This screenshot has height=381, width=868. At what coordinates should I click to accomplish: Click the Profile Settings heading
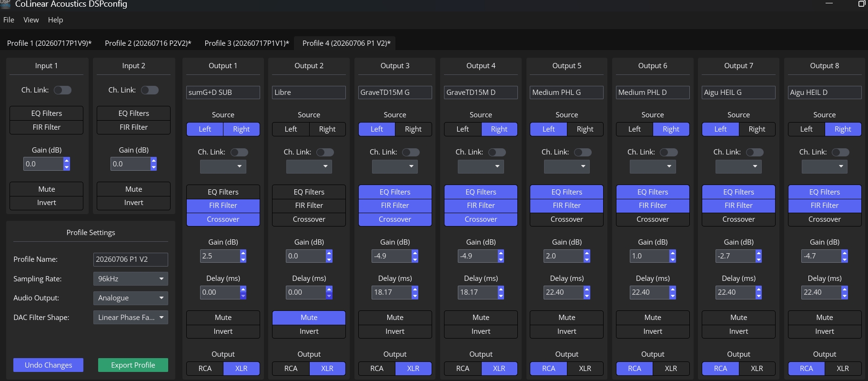click(x=91, y=233)
